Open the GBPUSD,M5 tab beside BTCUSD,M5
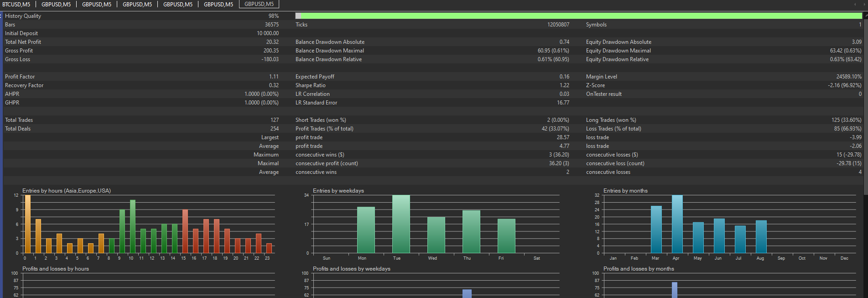 (x=56, y=4)
